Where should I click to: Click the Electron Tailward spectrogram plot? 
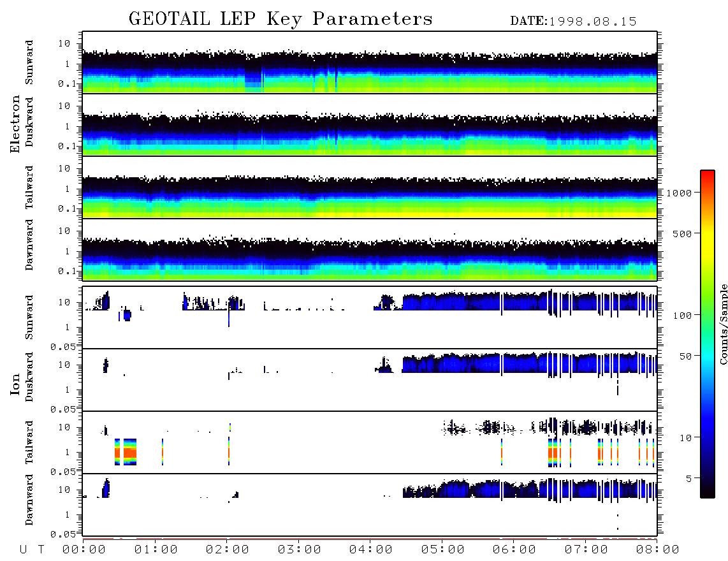point(370,187)
